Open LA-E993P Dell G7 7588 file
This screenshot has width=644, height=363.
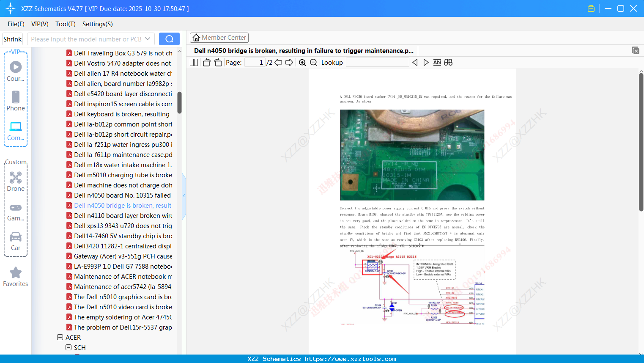[119, 267]
